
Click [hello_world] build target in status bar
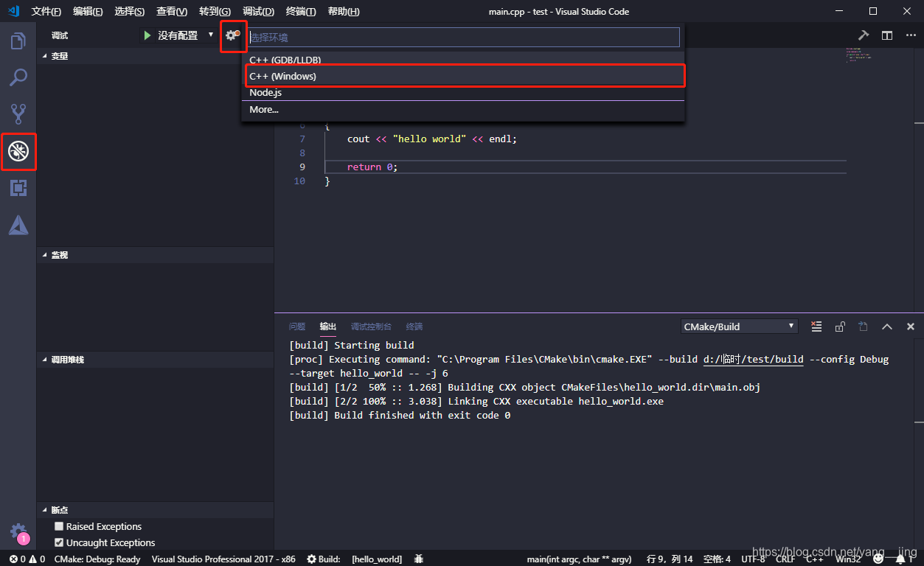(x=377, y=559)
